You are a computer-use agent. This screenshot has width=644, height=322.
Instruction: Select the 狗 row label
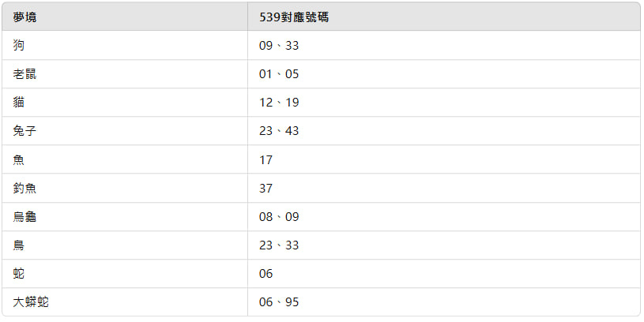click(18, 45)
